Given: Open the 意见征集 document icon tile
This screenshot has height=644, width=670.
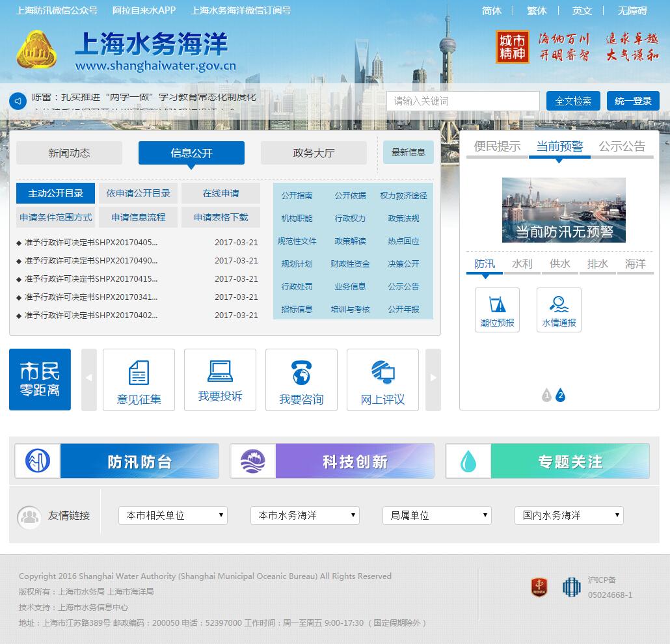Looking at the screenshot, I should (x=139, y=380).
